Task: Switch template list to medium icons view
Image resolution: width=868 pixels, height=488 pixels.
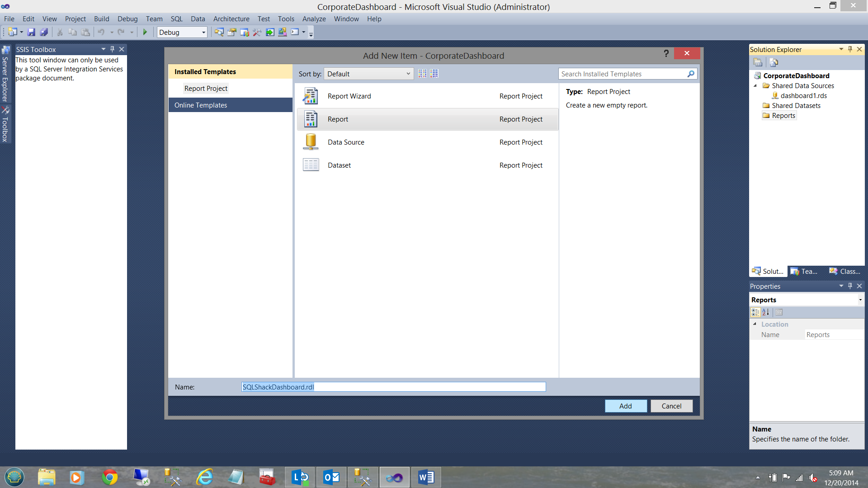Action: point(434,74)
